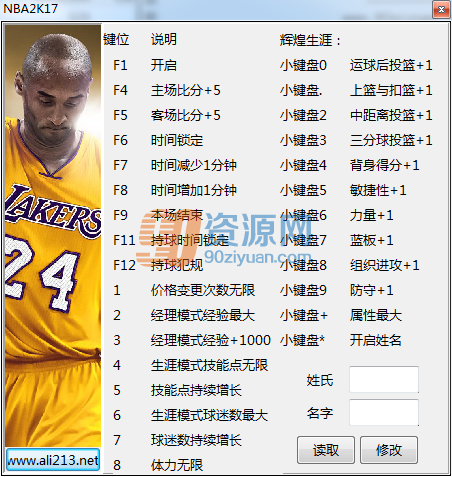Click the 时间锁定 text
Image resolution: width=452 pixels, height=477 pixels.
click(177, 140)
